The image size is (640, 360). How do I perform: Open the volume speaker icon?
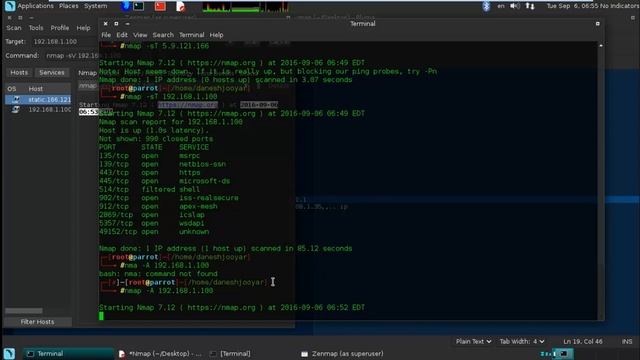tap(515, 6)
